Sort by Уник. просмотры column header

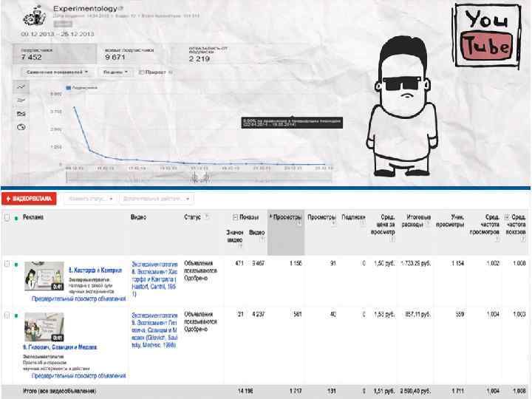[450, 220]
